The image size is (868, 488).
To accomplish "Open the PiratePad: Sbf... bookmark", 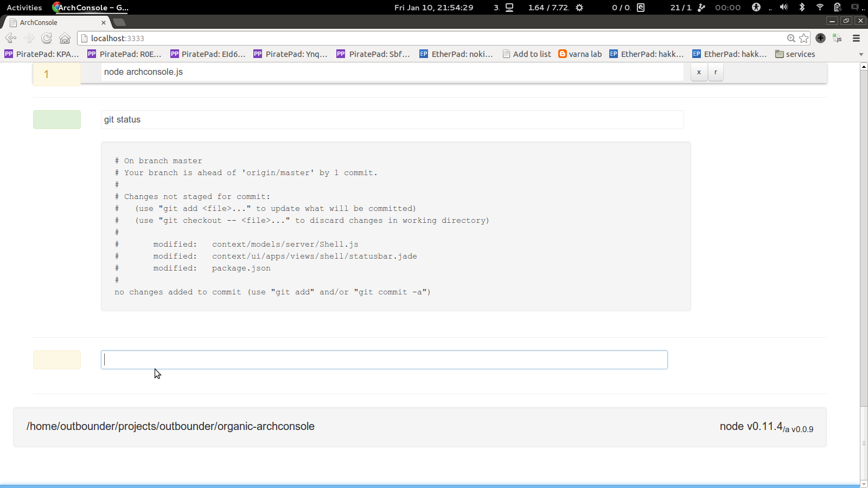I will (x=373, y=54).
